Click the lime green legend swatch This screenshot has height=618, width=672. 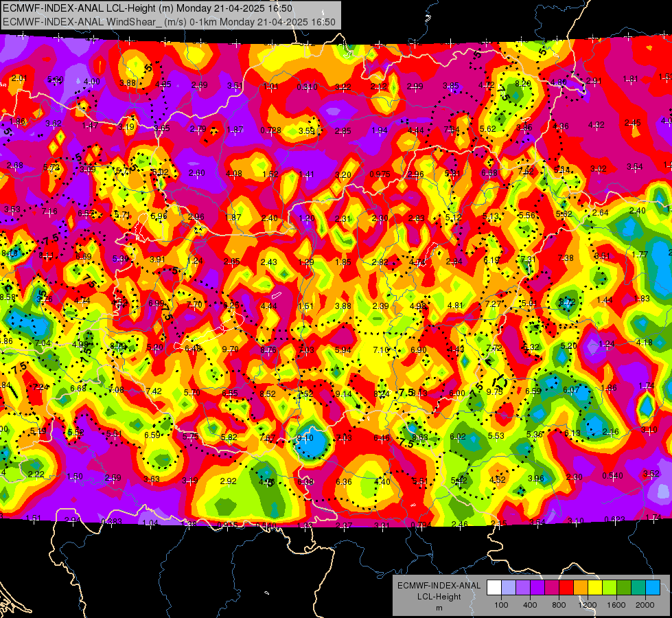[610, 588]
